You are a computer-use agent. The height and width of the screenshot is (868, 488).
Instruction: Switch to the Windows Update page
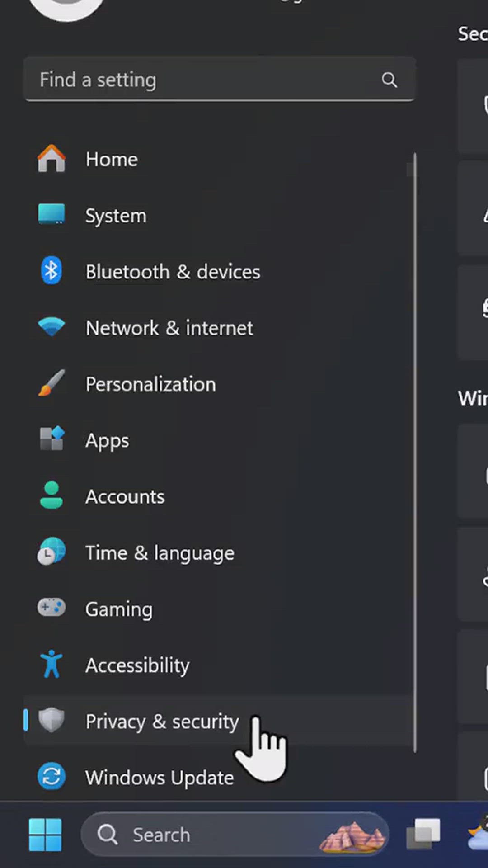pyautogui.click(x=159, y=778)
